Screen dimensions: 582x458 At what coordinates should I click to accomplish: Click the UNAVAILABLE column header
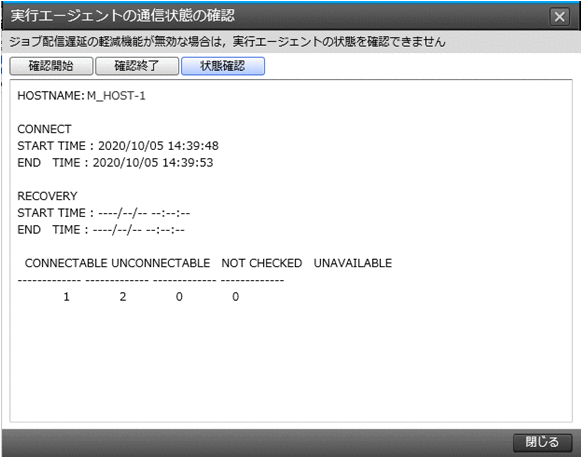pyautogui.click(x=353, y=263)
